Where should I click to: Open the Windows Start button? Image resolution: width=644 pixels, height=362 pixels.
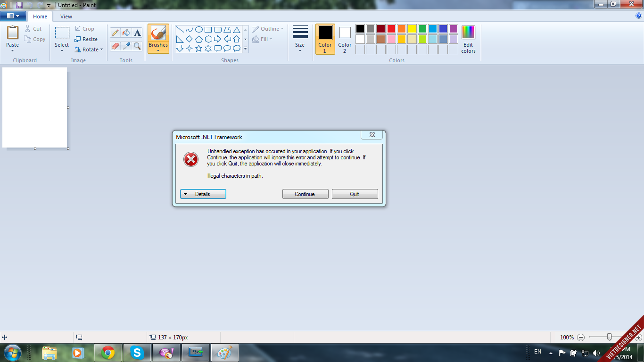[12, 353]
